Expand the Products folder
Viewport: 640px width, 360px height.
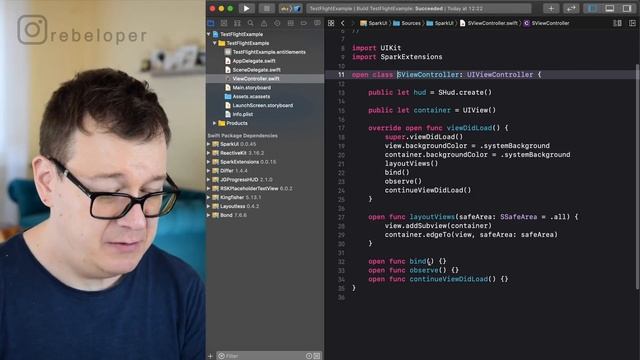tap(215, 123)
